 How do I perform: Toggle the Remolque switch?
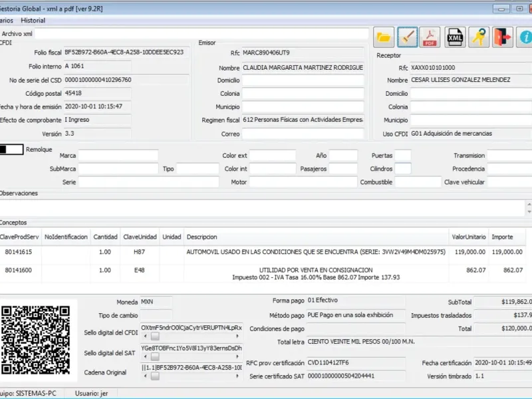tap(12, 150)
